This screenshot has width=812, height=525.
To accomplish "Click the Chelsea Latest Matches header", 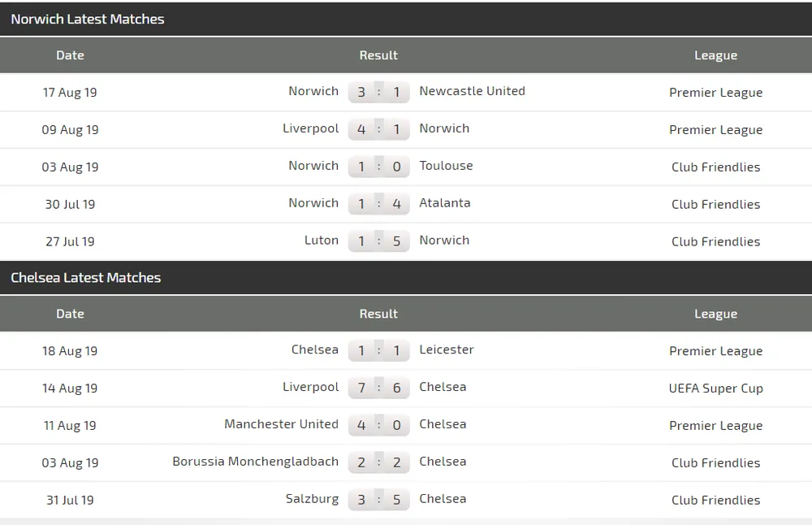I will point(86,277).
